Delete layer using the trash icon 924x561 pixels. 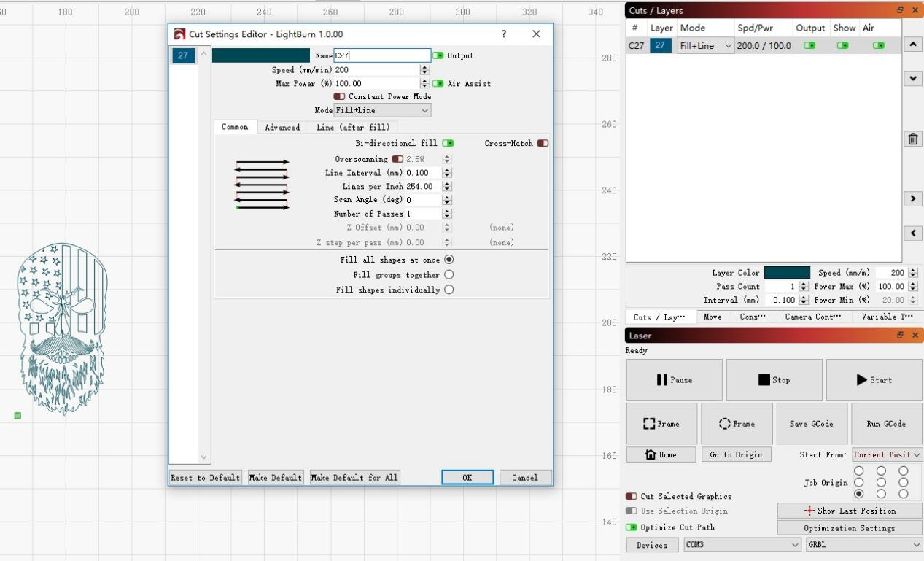[912, 139]
